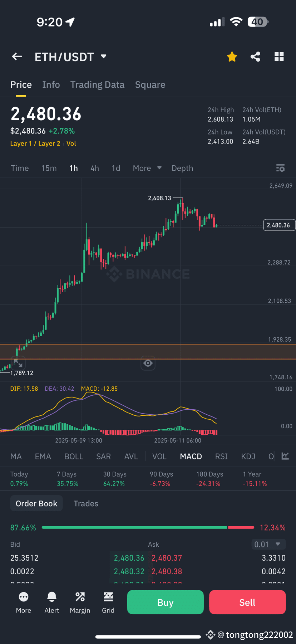
Task: Toggle the favorite star for ETH/USDT
Action: pyautogui.click(x=232, y=57)
